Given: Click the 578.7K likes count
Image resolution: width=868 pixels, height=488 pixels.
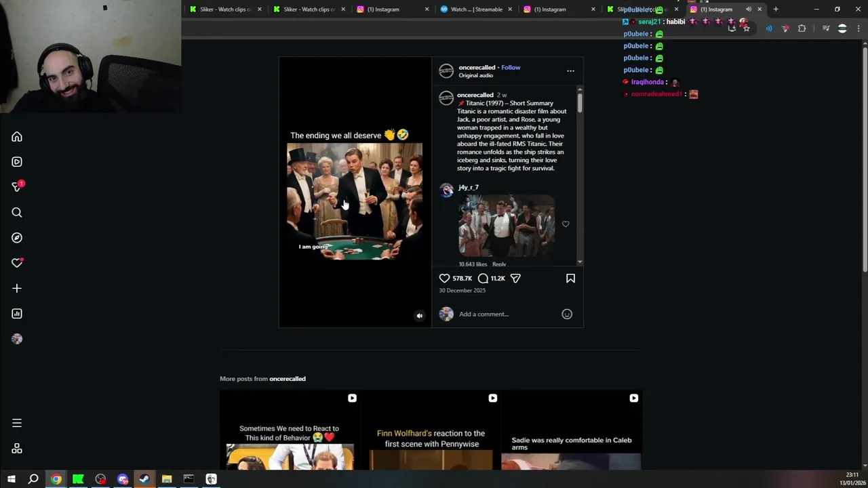Looking at the screenshot, I should point(462,279).
